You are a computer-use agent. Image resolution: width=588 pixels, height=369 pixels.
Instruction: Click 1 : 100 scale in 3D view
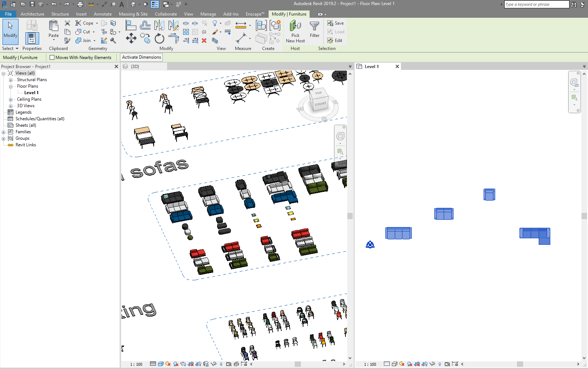136,364
